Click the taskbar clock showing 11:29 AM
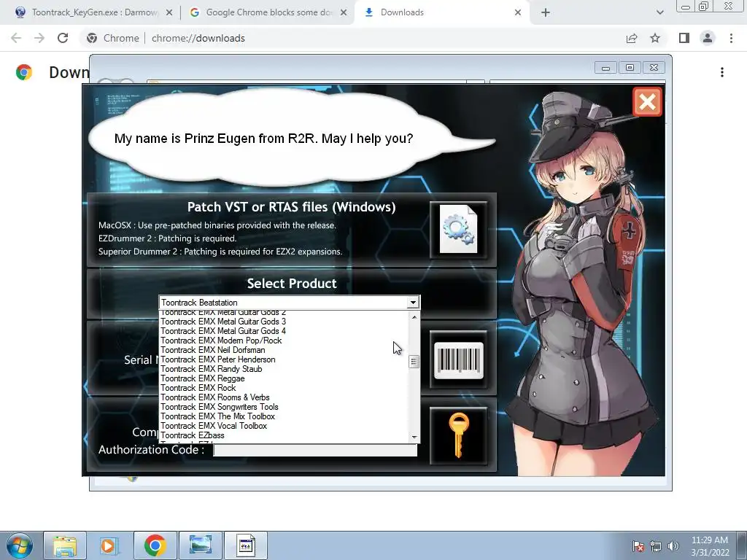747x560 pixels. (710, 546)
